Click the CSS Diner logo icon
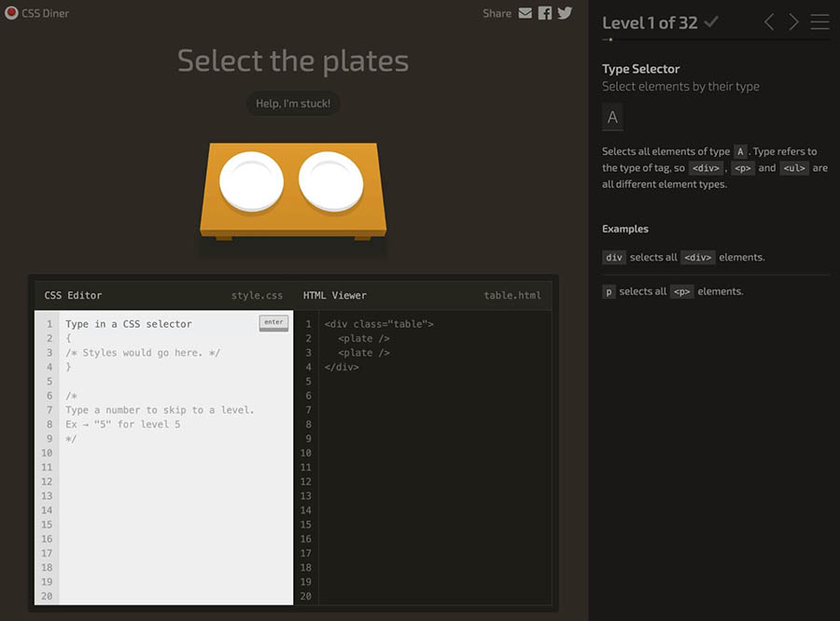This screenshot has width=840, height=621. coord(11,13)
